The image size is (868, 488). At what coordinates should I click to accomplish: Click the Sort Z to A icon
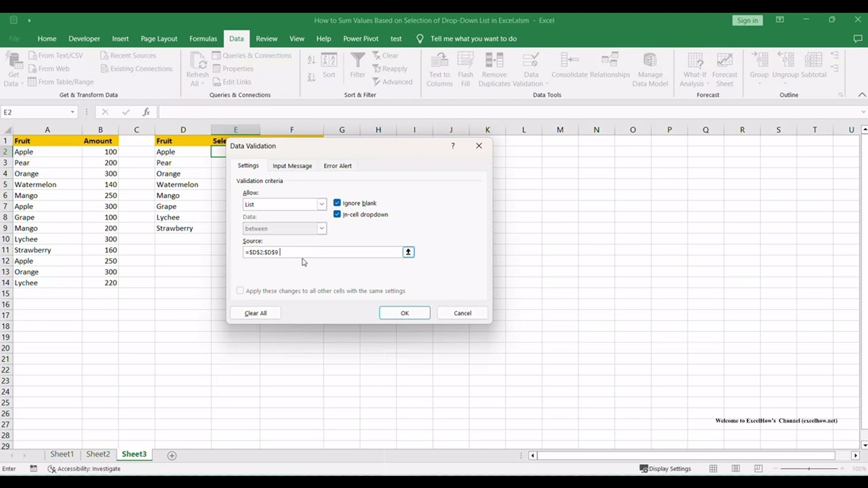point(311,77)
